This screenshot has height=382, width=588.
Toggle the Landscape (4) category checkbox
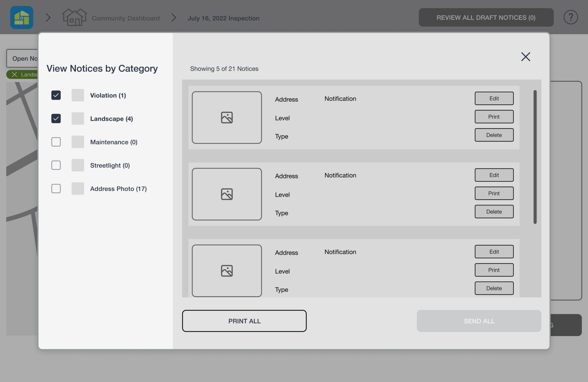tap(56, 118)
